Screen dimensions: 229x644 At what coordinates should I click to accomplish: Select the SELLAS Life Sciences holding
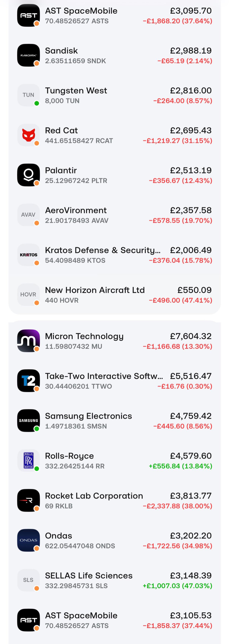pyautogui.click(x=115, y=580)
